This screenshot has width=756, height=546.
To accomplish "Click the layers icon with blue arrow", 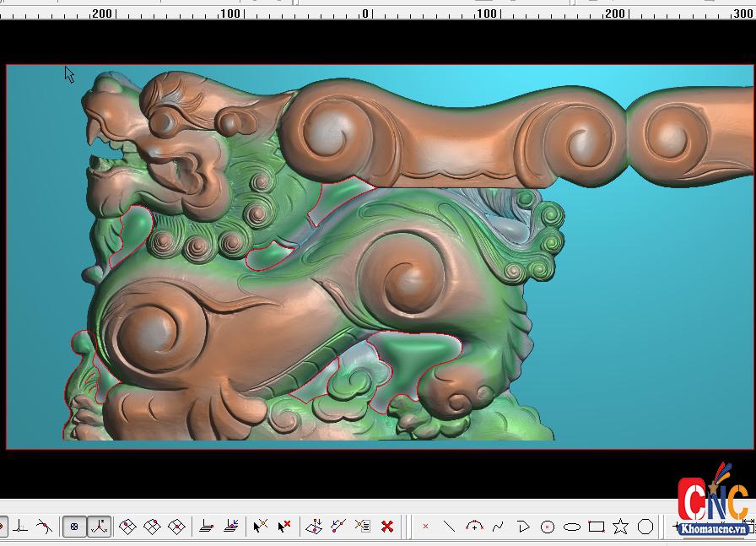I will 231,527.
